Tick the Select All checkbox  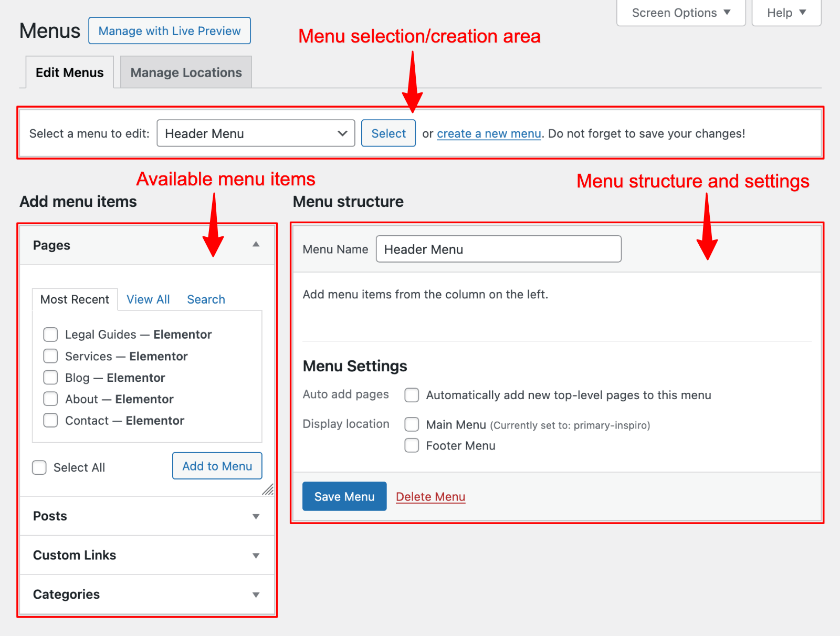point(39,467)
